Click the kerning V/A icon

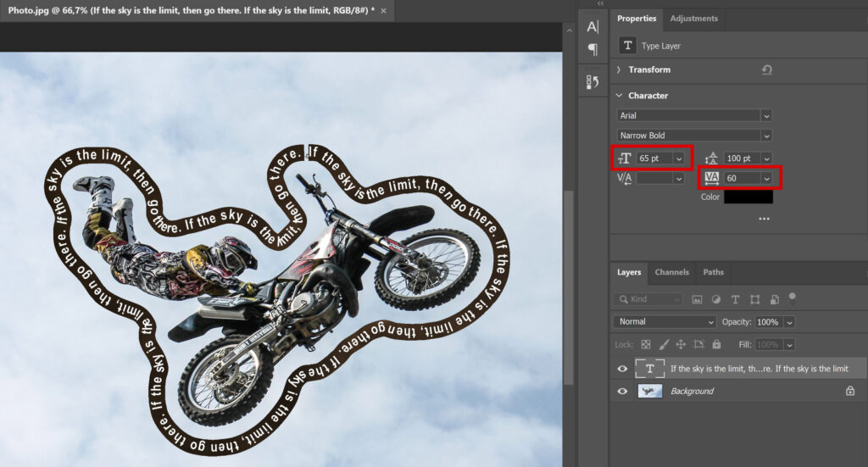(x=625, y=178)
